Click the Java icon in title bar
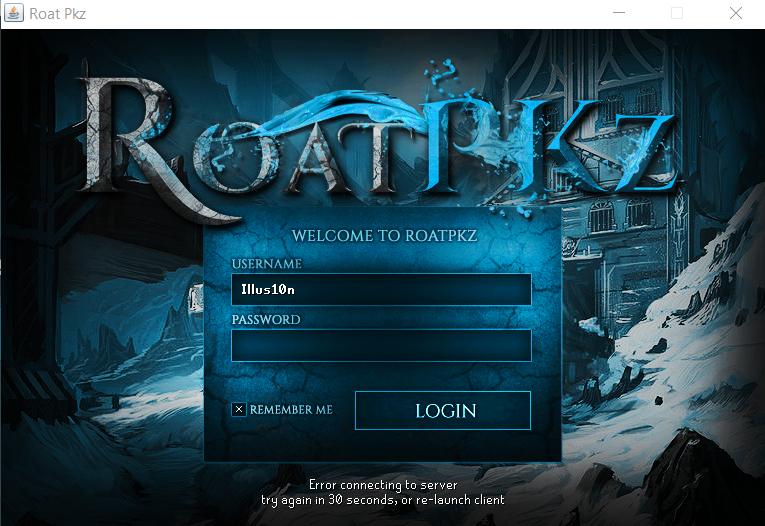The image size is (765, 526). click(14, 13)
